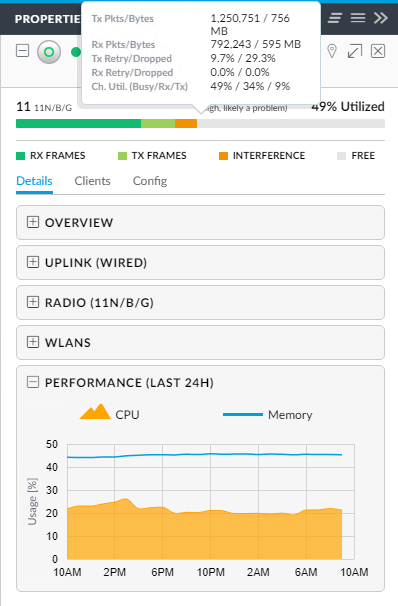Collapse PERFORMANCE (LAST 24H) section
This screenshot has width=398, height=606.
click(x=33, y=382)
